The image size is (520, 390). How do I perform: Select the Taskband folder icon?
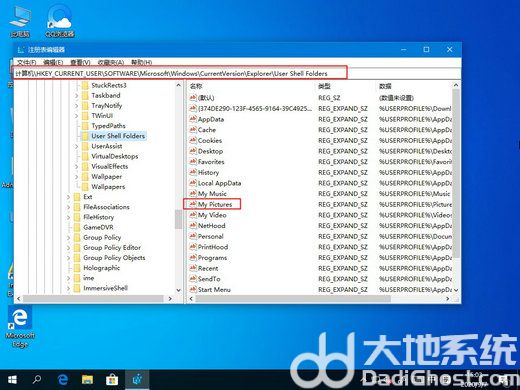coord(85,95)
